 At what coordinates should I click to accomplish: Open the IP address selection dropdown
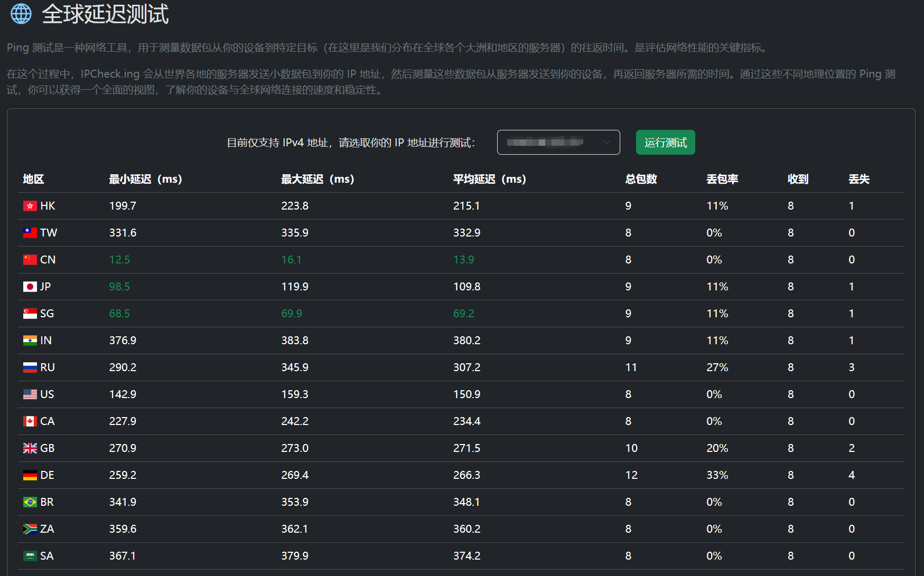pos(558,143)
